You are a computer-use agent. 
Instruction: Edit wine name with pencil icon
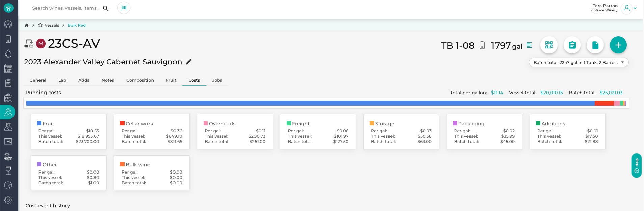pos(189,62)
